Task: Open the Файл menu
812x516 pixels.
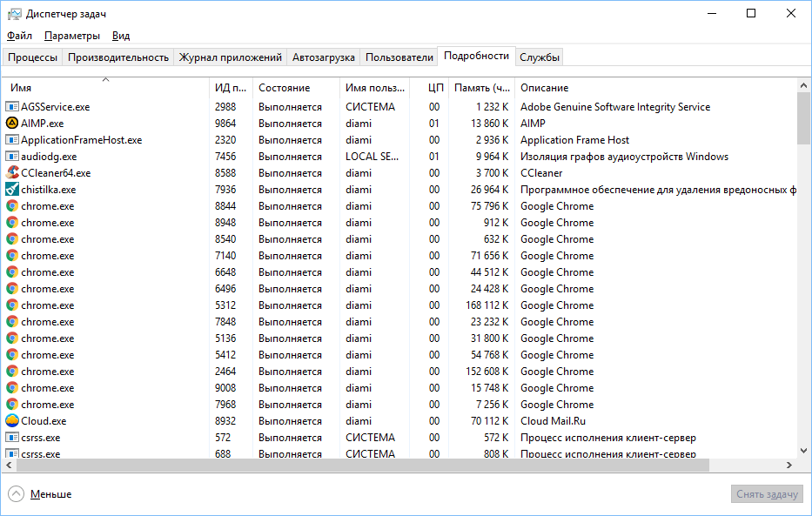Action: coord(19,36)
